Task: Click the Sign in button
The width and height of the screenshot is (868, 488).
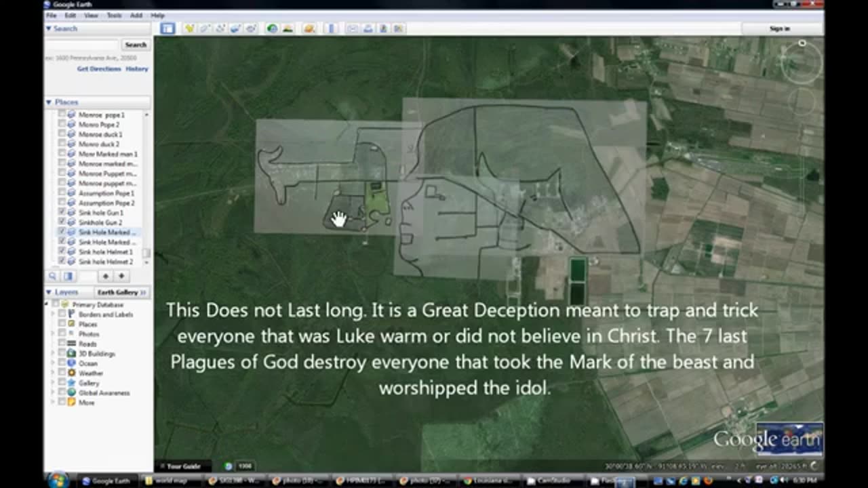Action: point(780,28)
